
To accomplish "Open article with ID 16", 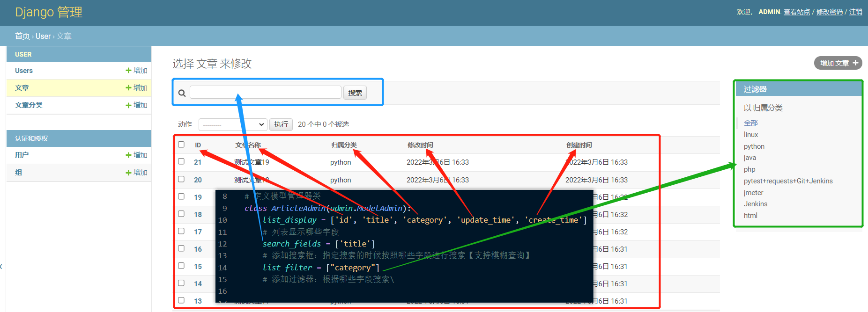I will click(198, 249).
